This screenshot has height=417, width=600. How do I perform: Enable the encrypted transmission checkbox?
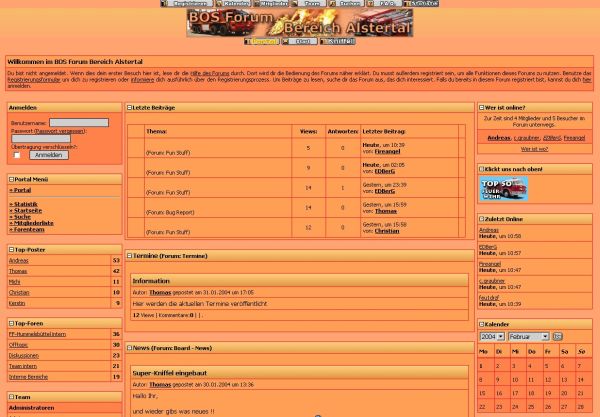17,155
